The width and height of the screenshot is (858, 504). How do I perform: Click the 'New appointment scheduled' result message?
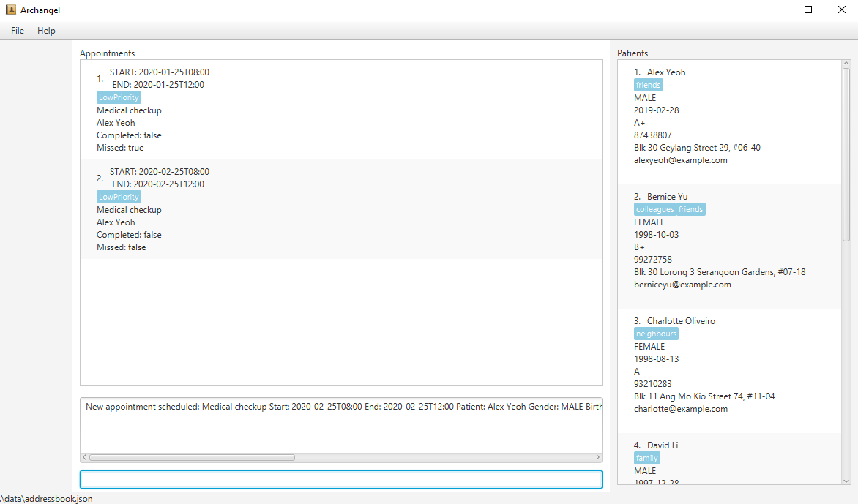(343, 407)
